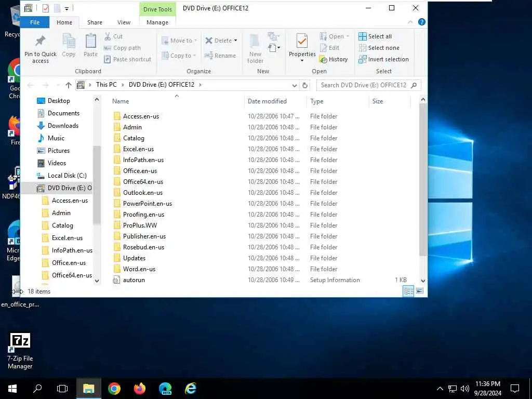532x399 pixels.
Task: Open Google Chrome from taskbar
Action: click(114, 389)
